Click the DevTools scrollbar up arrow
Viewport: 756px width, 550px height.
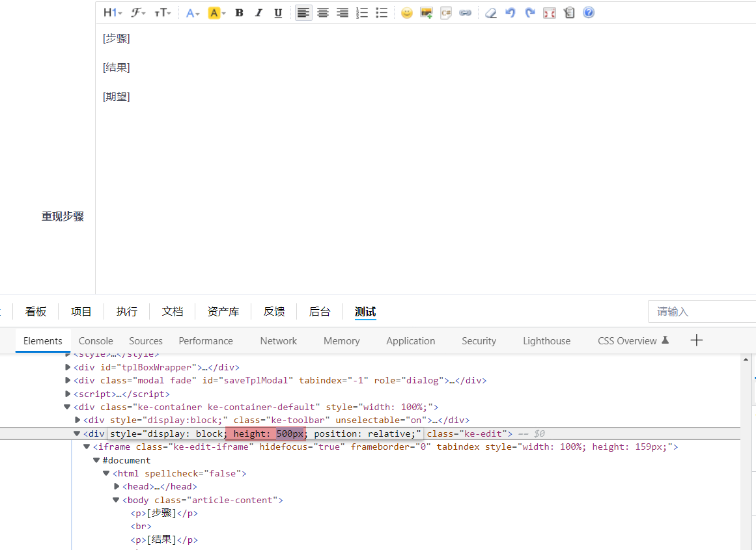pos(746,359)
